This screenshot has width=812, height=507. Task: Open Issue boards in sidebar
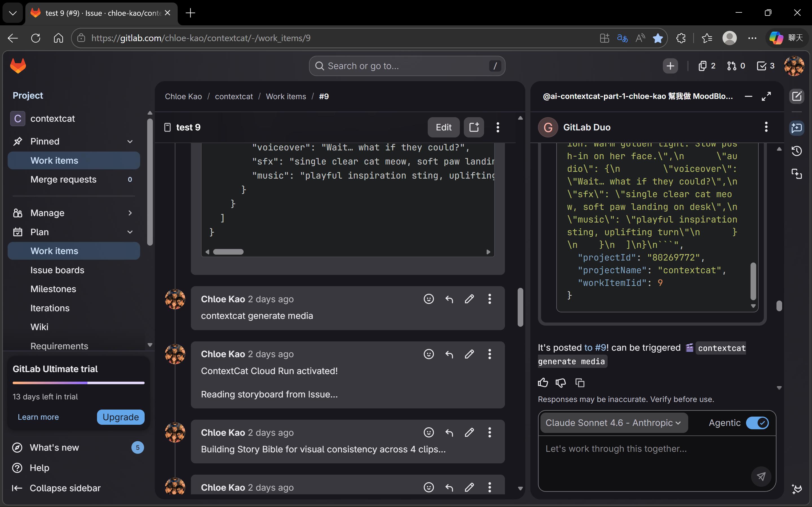tap(58, 270)
